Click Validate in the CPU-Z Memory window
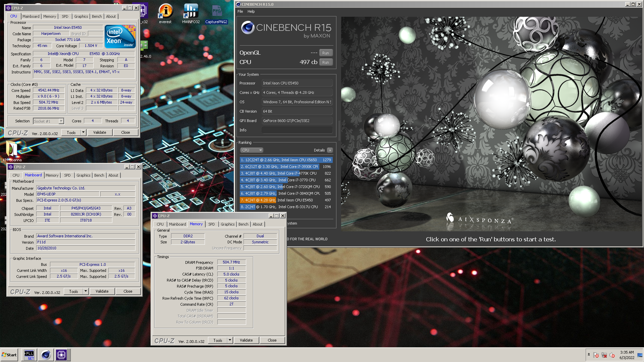 click(x=246, y=340)
